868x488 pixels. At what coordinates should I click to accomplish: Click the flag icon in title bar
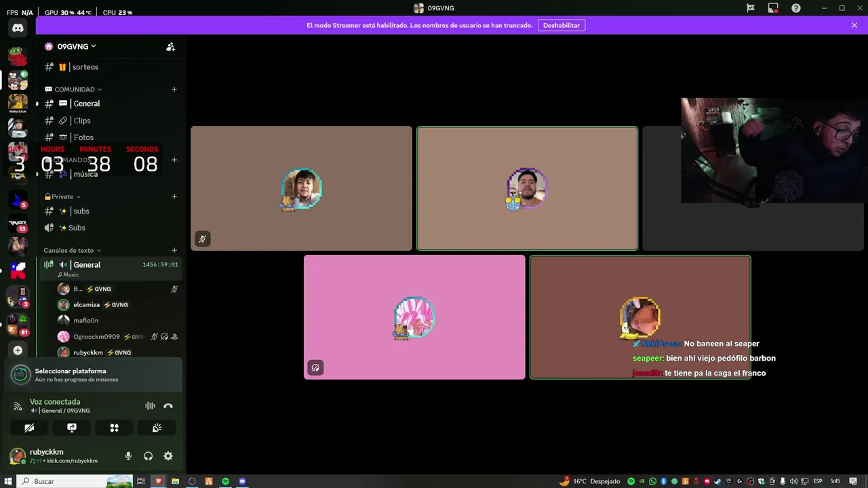click(751, 8)
